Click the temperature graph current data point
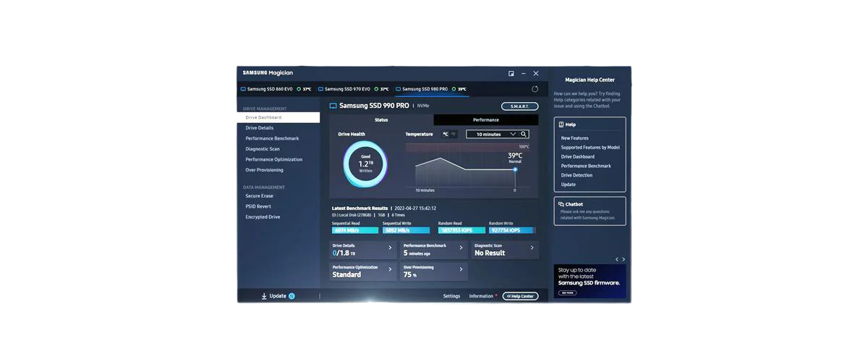The image size is (868, 362). click(515, 169)
